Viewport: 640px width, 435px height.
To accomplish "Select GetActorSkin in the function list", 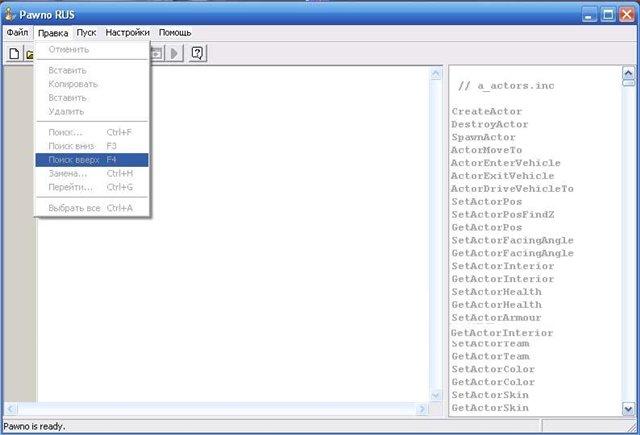I will 490,408.
